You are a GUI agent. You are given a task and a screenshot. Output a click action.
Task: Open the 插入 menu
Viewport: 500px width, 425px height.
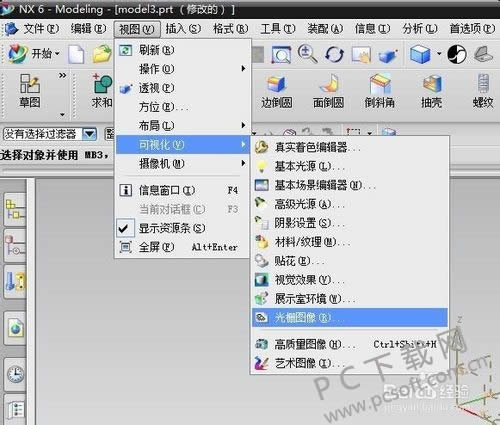tap(183, 29)
